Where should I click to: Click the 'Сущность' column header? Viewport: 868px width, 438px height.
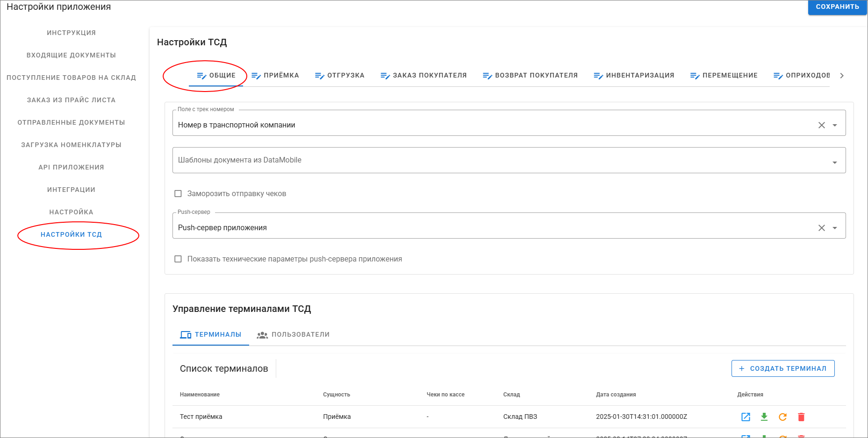(x=337, y=395)
